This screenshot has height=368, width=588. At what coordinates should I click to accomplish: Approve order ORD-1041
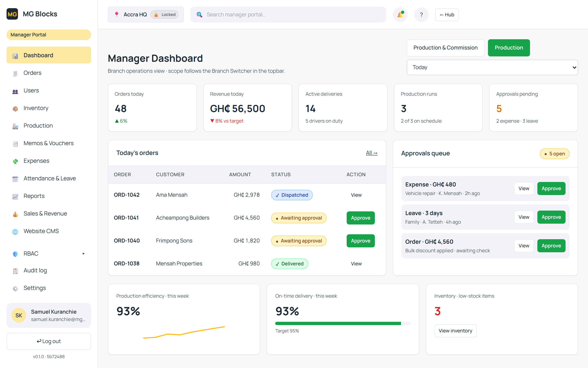coord(361,218)
